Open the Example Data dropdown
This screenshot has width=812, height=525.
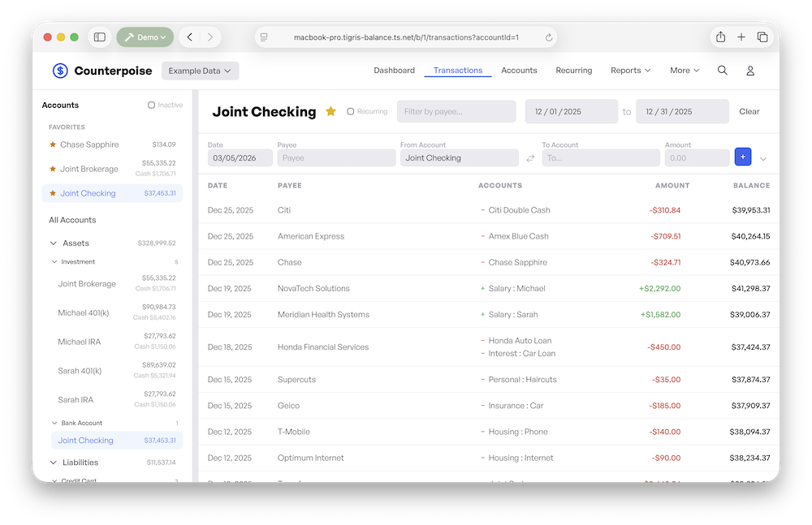pos(200,71)
